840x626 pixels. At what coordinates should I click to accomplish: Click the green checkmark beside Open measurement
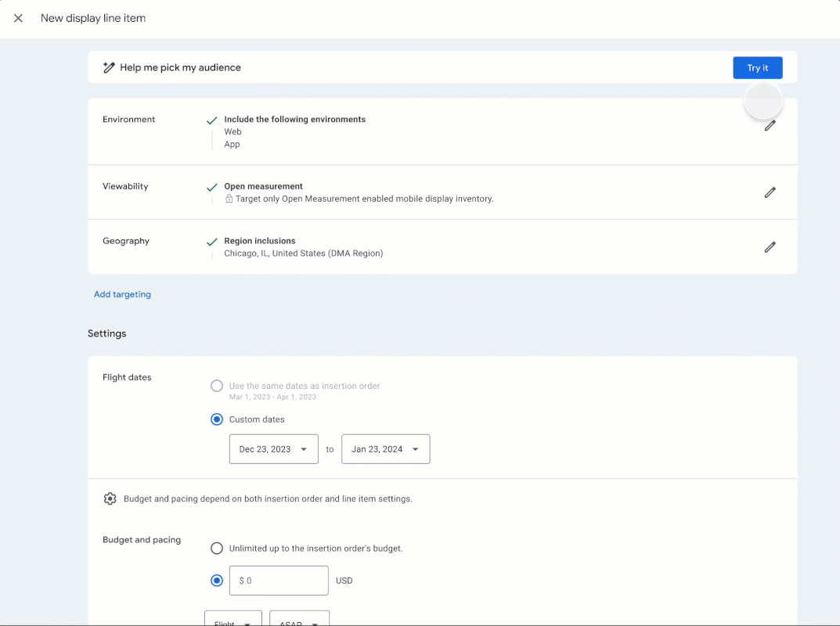(212, 188)
